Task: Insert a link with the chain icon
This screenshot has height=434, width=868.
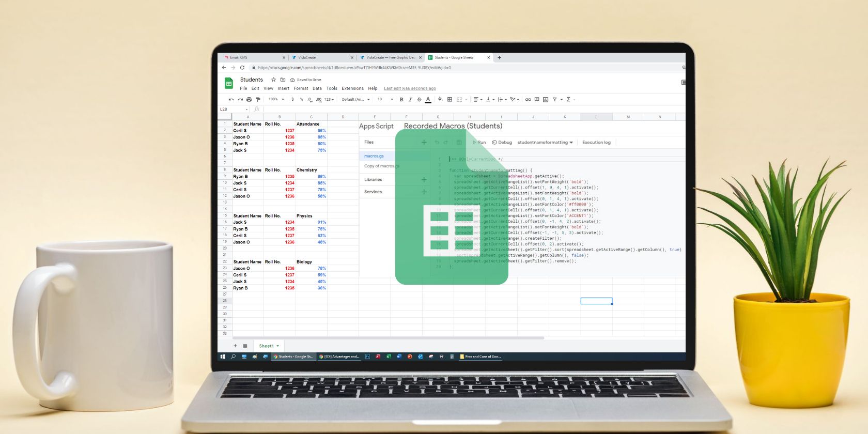Action: pyautogui.click(x=528, y=99)
